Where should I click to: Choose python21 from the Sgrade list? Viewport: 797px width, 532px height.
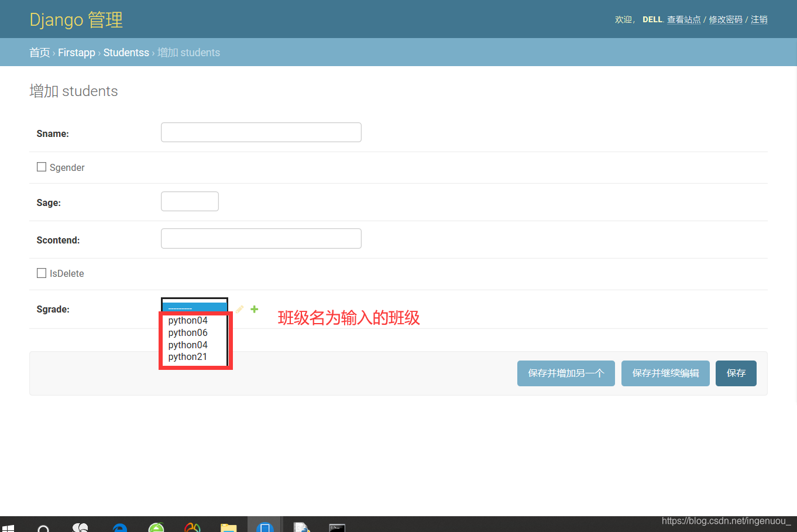(x=187, y=356)
